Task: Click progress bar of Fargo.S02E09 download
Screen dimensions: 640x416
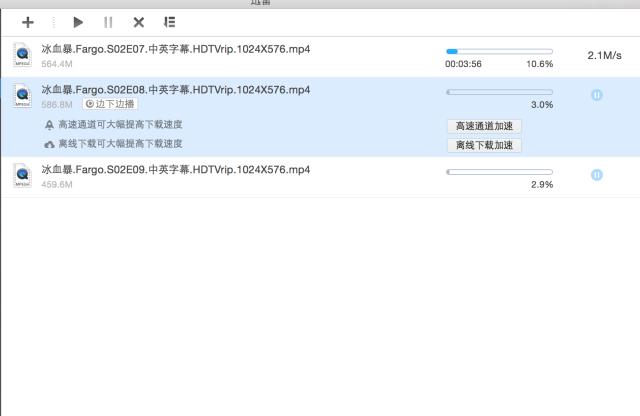Action: pos(500,172)
